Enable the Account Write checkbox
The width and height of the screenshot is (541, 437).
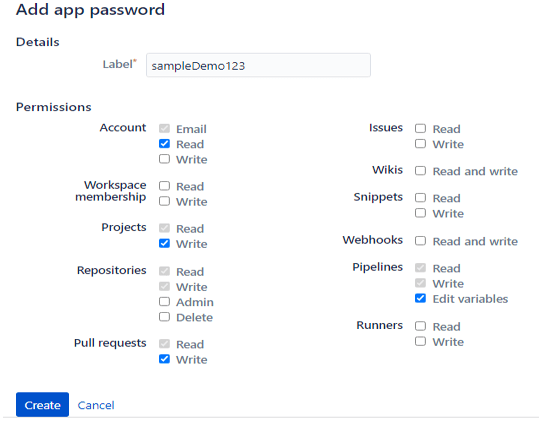(164, 159)
